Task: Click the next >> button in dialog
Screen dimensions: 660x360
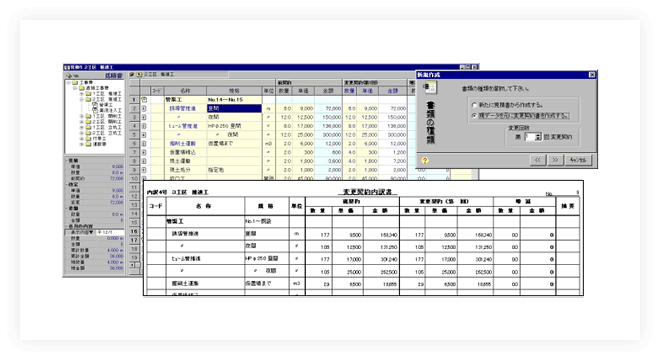Action: [555, 160]
